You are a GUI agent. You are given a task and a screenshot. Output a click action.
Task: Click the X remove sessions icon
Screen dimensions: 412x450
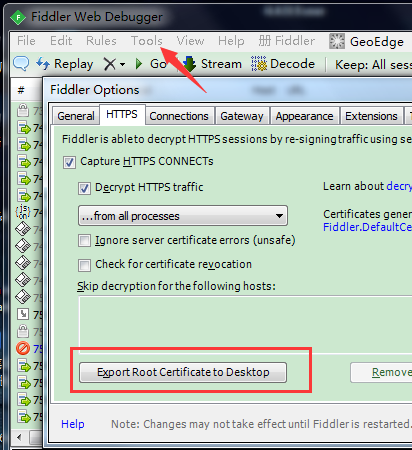coord(110,64)
